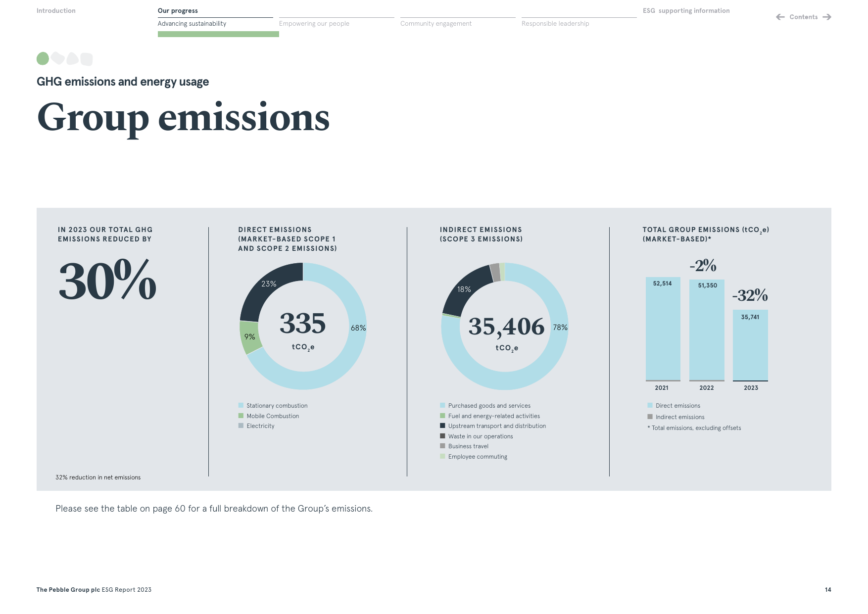The image size is (868, 614).
Task: Open the Community engagement tab
Action: pyautogui.click(x=436, y=23)
